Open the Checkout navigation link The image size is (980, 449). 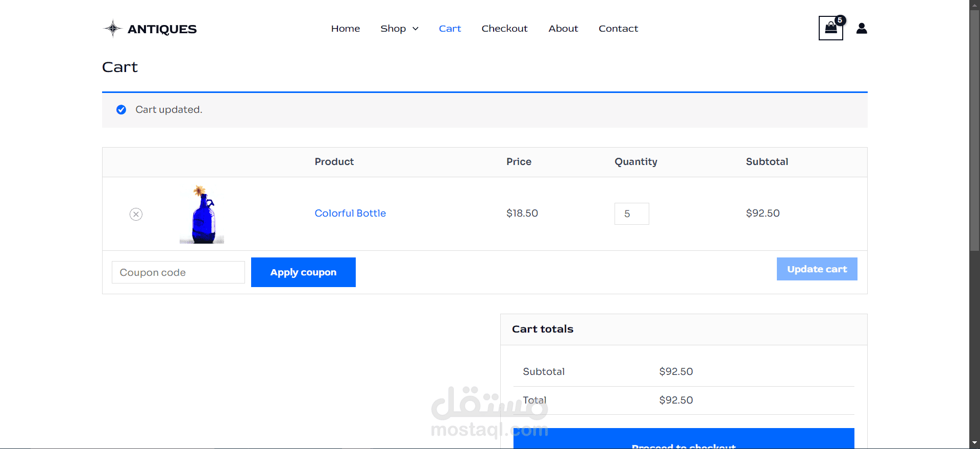[504, 29]
